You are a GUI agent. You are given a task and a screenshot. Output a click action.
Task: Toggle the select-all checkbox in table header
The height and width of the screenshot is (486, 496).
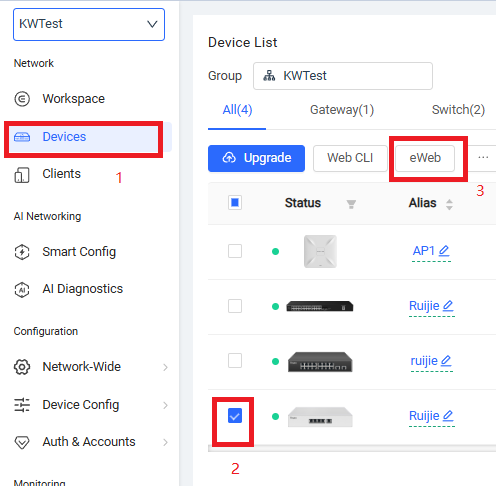point(235,203)
